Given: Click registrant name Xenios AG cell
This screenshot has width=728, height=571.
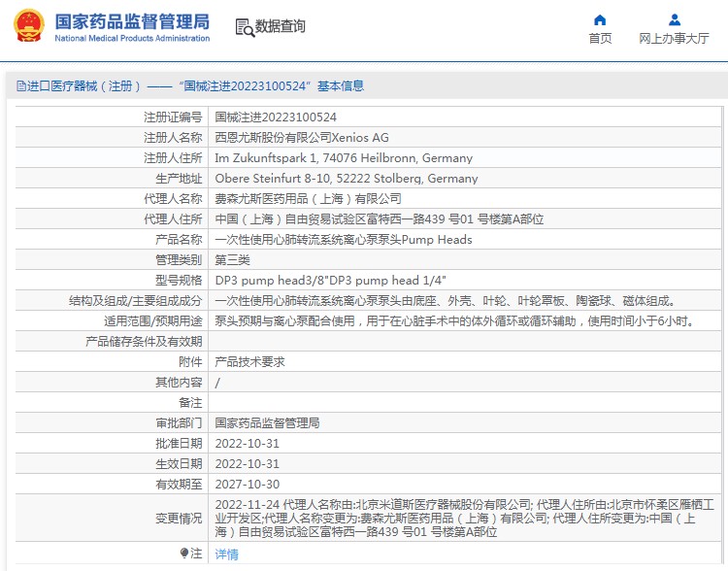Looking at the screenshot, I should pyautogui.click(x=301, y=137).
